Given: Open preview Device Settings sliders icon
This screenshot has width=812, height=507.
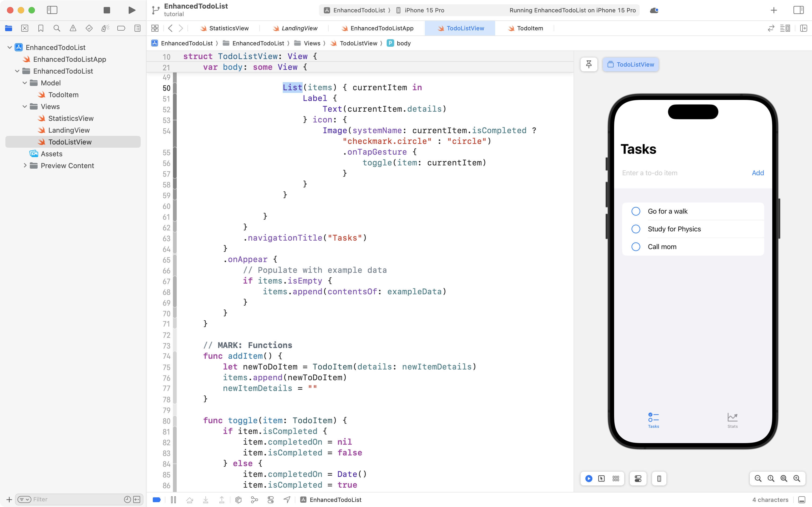Looking at the screenshot, I should [x=638, y=479].
